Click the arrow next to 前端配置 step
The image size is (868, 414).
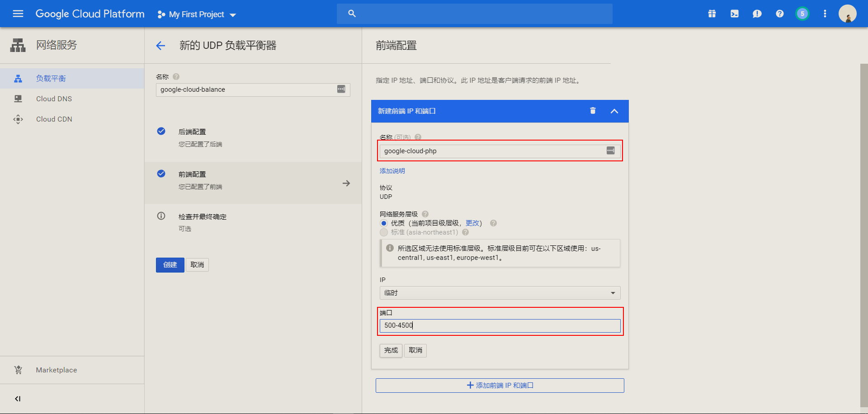346,183
